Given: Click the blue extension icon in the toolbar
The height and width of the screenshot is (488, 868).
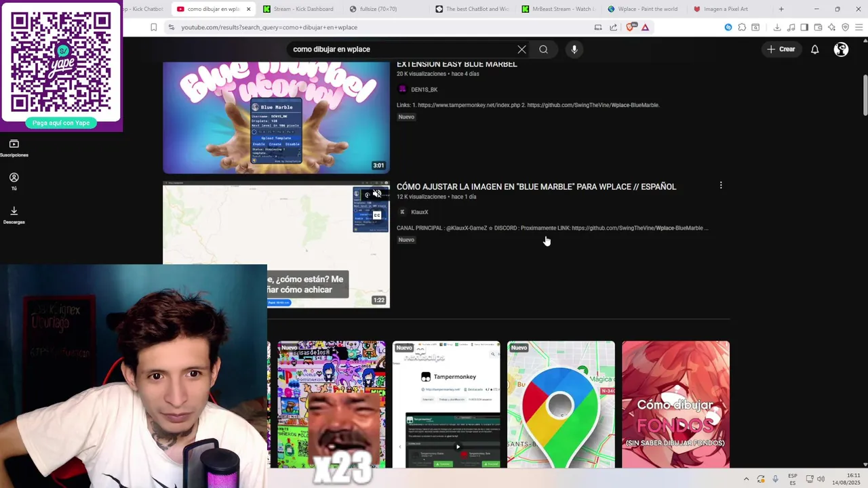Looking at the screenshot, I should (728, 27).
